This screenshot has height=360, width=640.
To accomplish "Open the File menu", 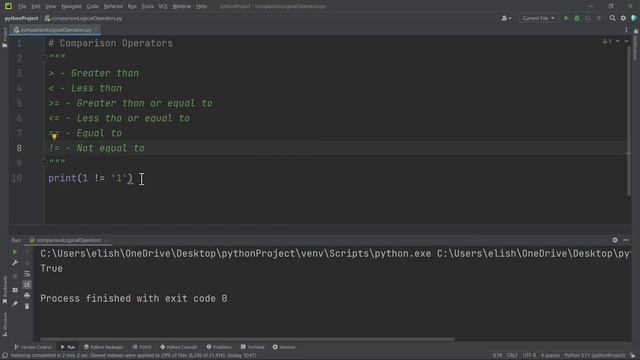I will [x=22, y=7].
